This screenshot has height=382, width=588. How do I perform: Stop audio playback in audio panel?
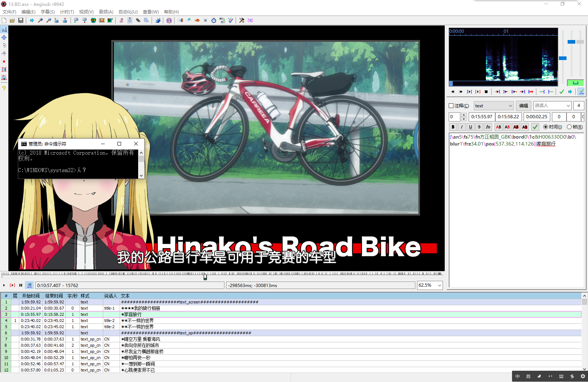pyautogui.click(x=486, y=92)
